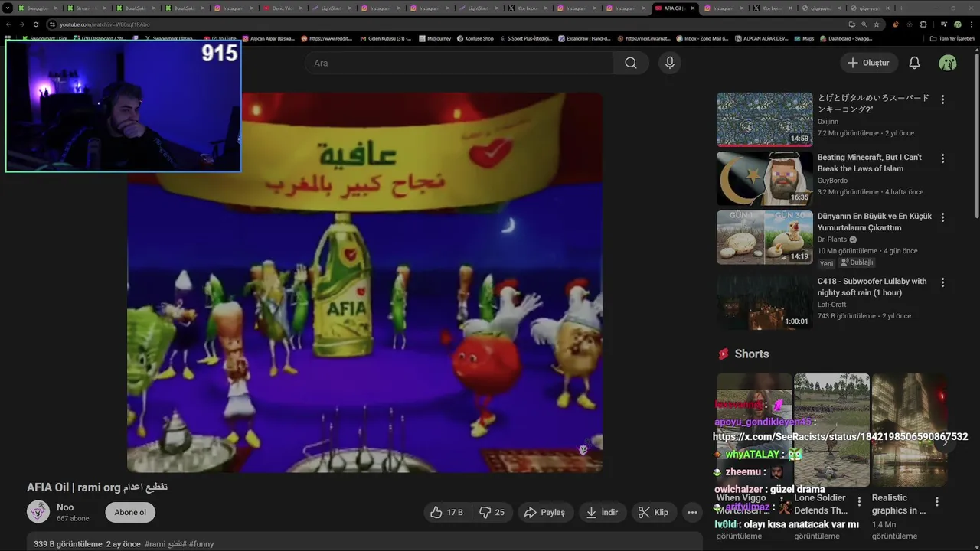The height and width of the screenshot is (551, 980).
Task: Open Excalidraw bookmark
Action: (583, 38)
